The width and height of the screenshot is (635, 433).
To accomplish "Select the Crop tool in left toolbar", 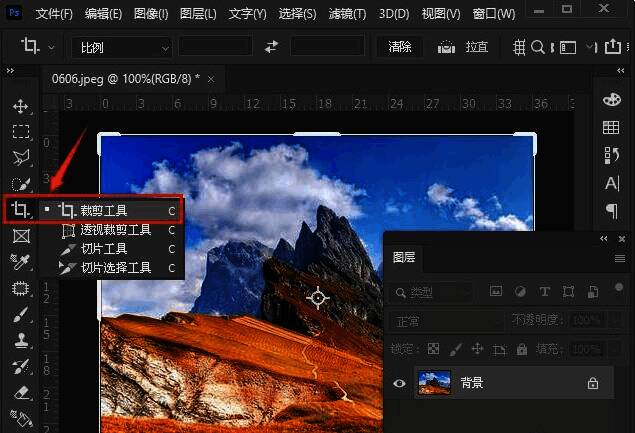I will (x=20, y=210).
